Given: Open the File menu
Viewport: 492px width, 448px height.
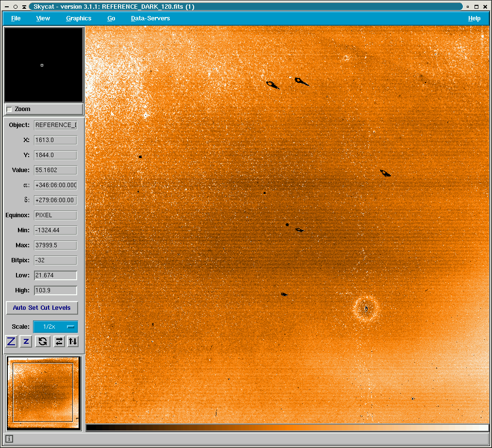Looking at the screenshot, I should 16,18.
